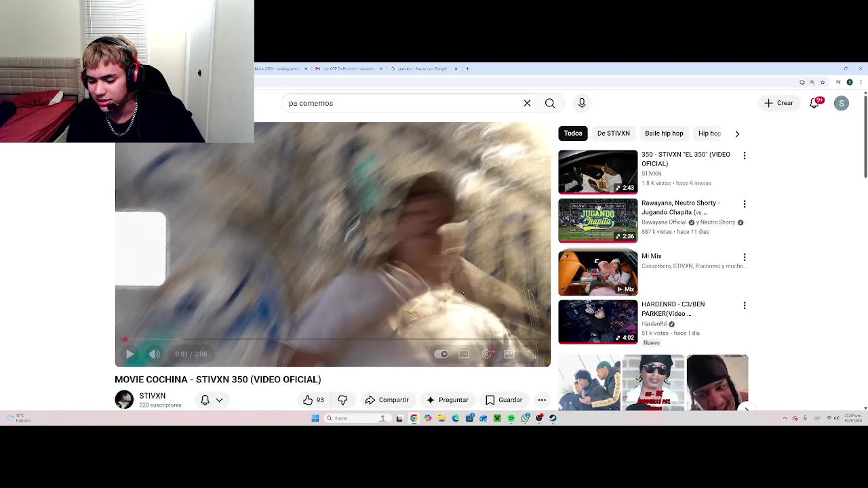
Task: Open the Chrome profile icon in toolbar
Action: tap(850, 82)
